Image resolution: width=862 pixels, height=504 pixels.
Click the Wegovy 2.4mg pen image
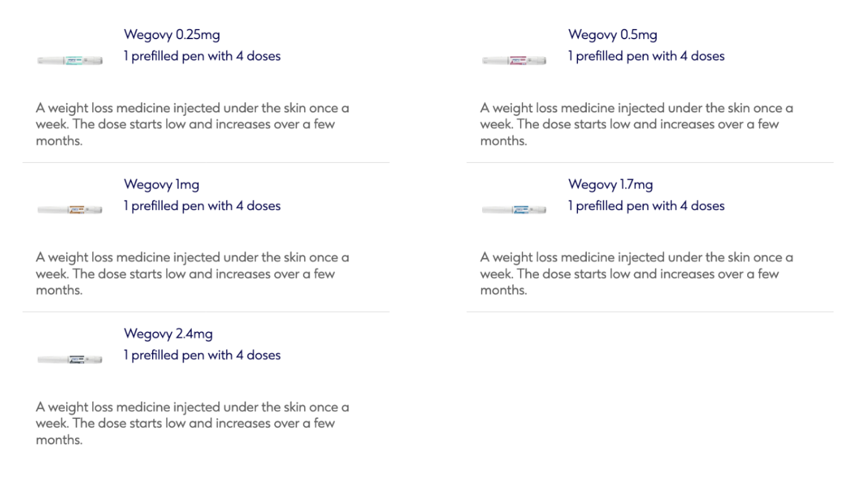pyautogui.click(x=69, y=359)
